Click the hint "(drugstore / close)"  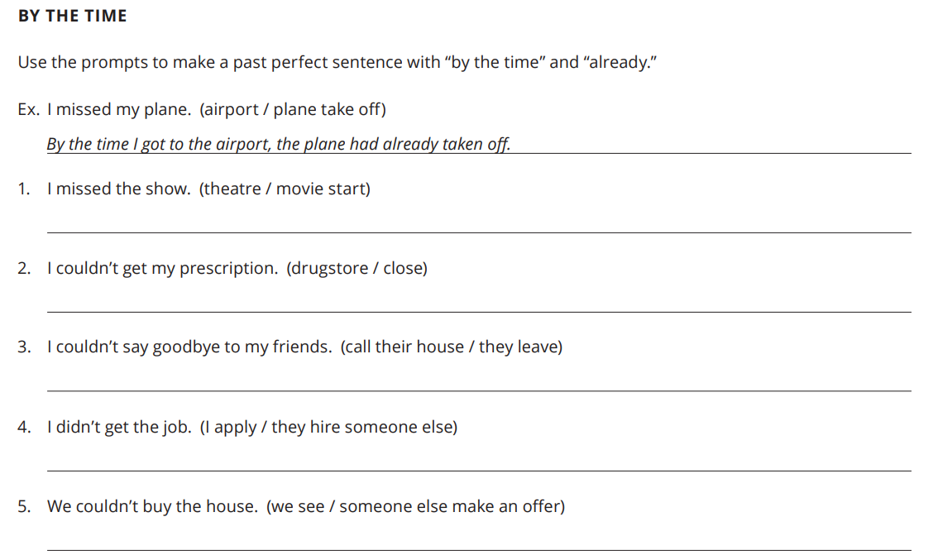pyautogui.click(x=357, y=269)
